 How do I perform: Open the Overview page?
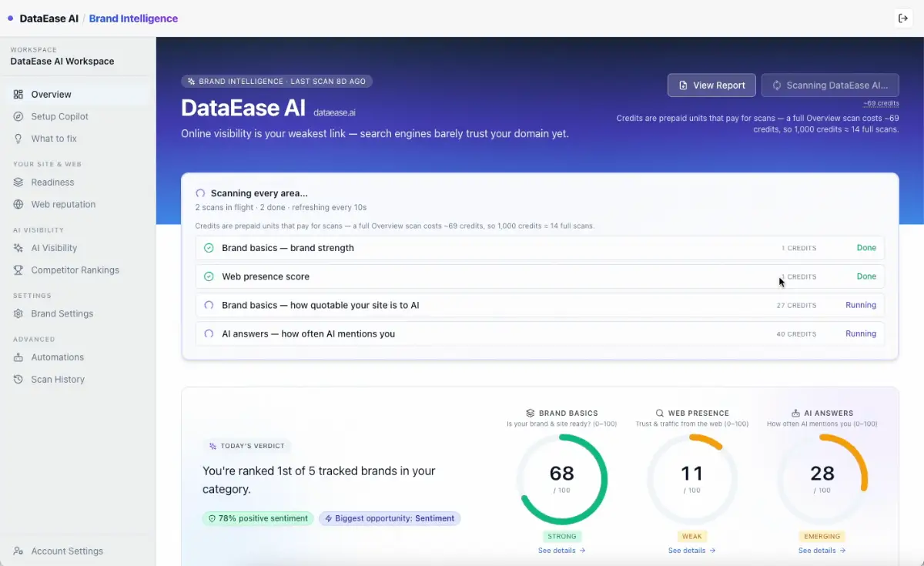coord(77,95)
